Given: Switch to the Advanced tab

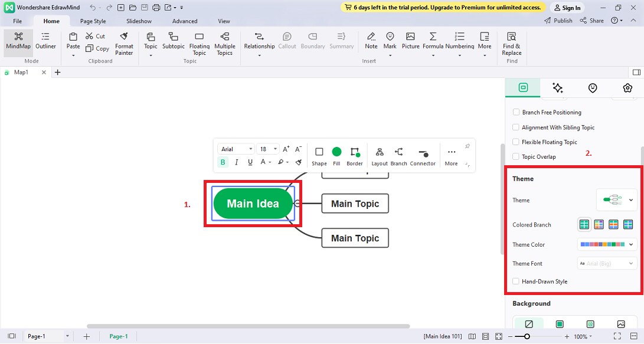Looking at the screenshot, I should (185, 21).
